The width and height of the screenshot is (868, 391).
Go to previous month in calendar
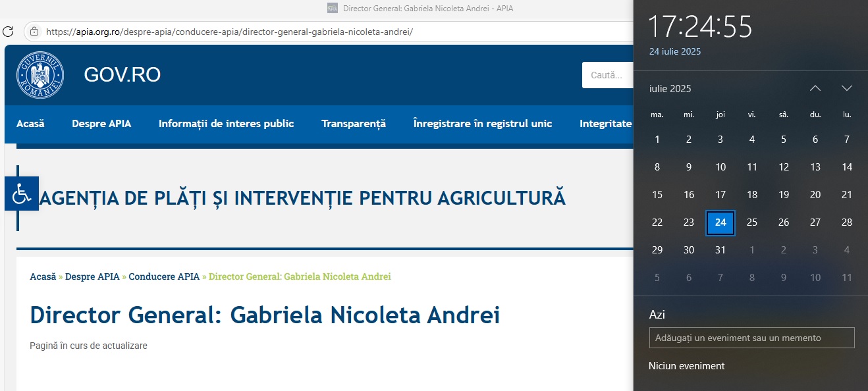click(x=815, y=88)
